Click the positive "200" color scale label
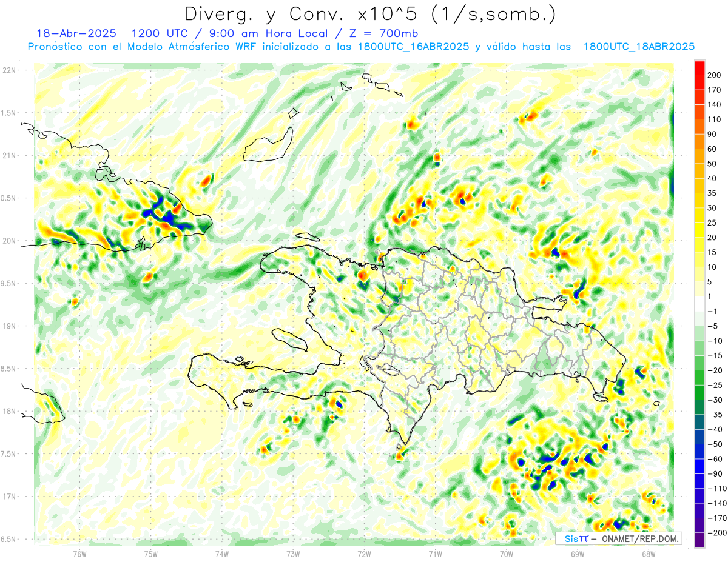The image size is (728, 562). point(714,75)
